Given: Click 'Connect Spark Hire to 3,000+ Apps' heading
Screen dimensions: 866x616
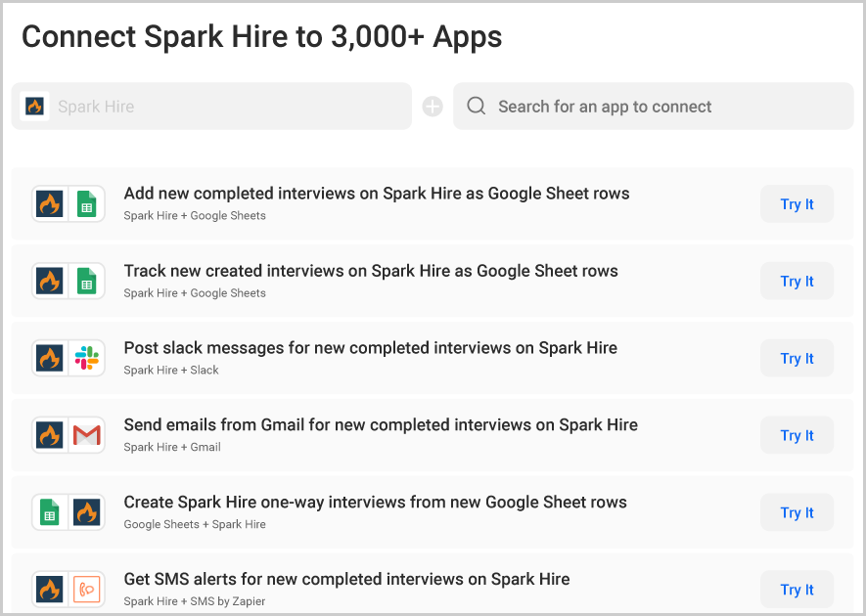Looking at the screenshot, I should click(262, 37).
